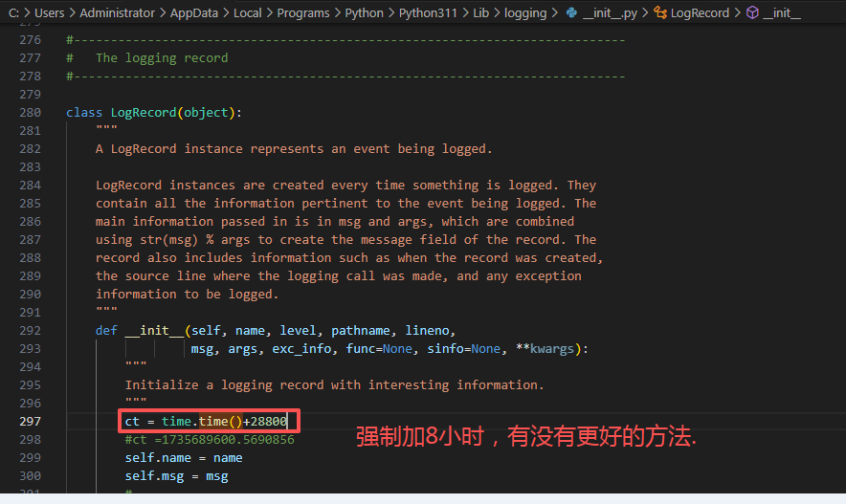Click the C: drive breadcrumb
Viewport: 846px width, 504px height.
14,13
